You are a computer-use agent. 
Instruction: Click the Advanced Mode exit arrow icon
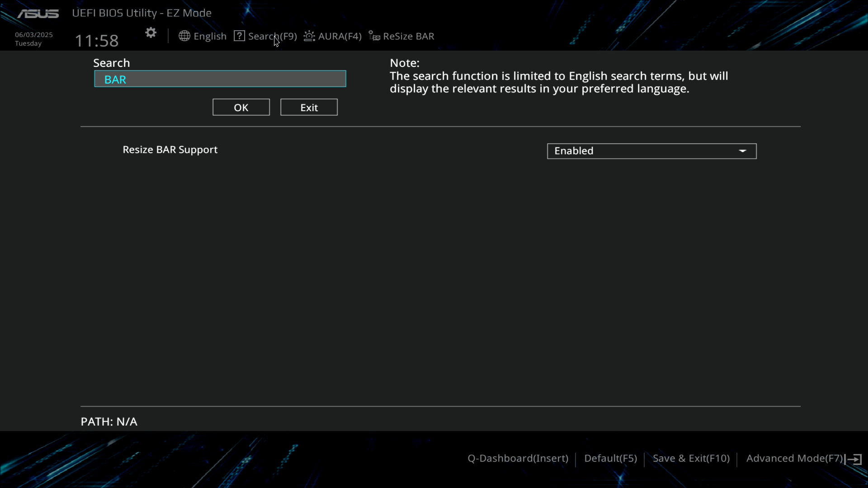click(x=854, y=459)
